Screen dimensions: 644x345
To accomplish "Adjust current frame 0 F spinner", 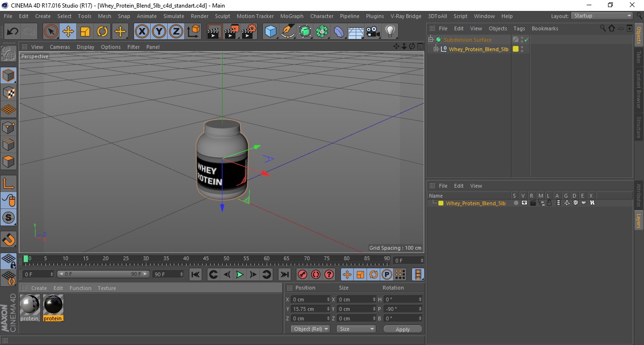I will 52,274.
